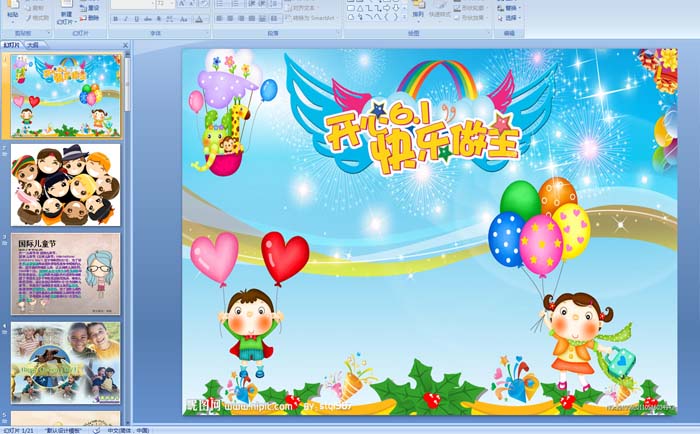Image resolution: width=700 pixels, height=434 pixels.
Task: Apply the font color A swatch
Action: pos(199,19)
